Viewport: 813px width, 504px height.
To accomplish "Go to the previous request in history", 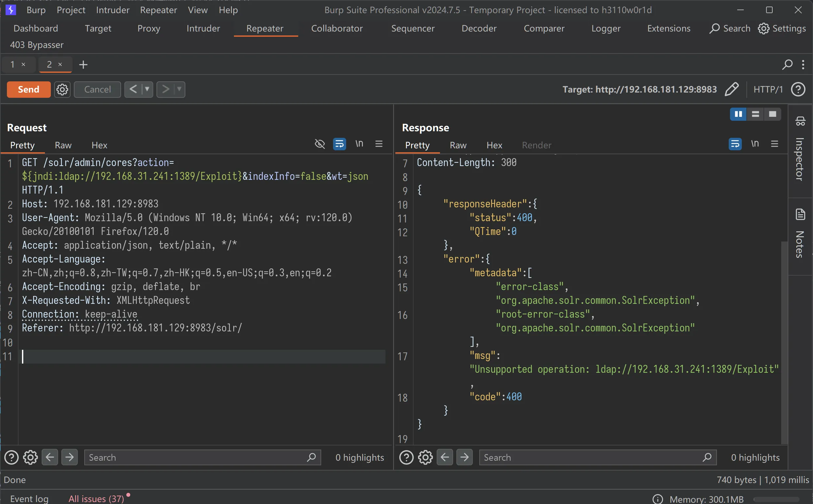I will click(133, 89).
